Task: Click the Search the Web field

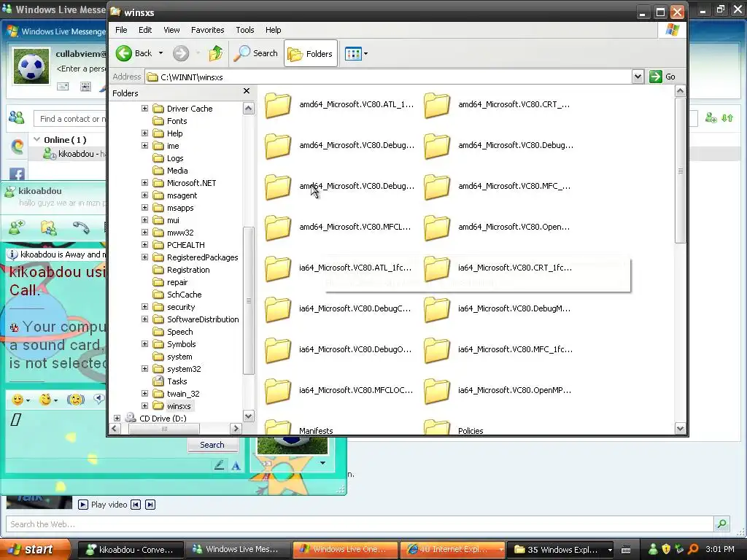Action: [360, 524]
